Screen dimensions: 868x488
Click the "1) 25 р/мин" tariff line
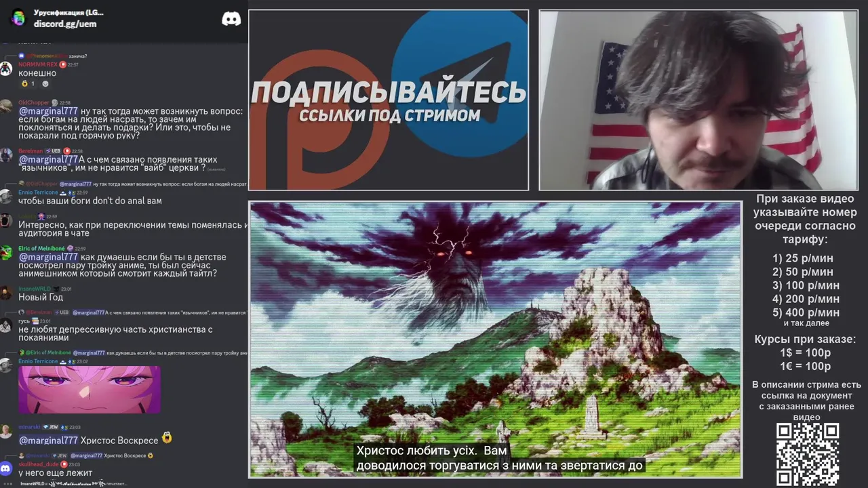tap(803, 258)
